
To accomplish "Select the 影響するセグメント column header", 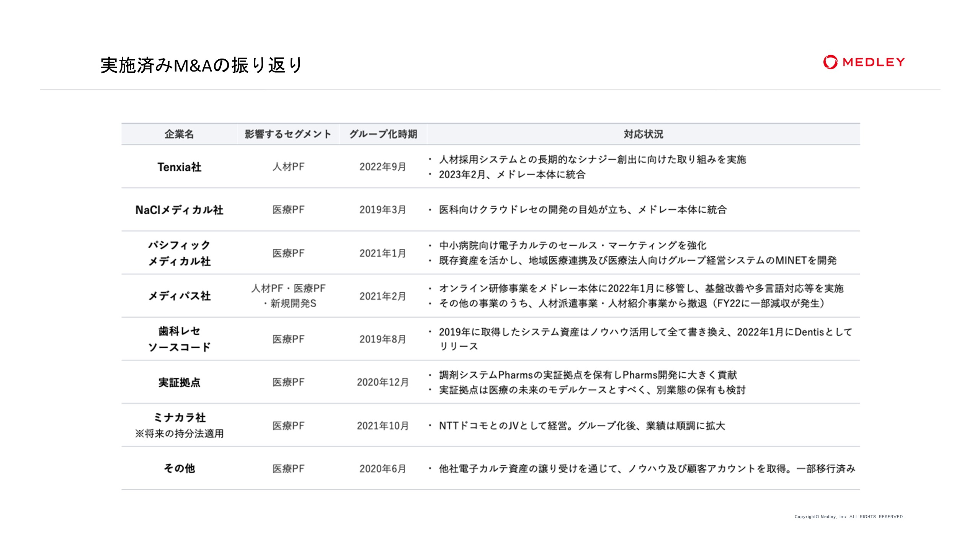I will [x=288, y=134].
